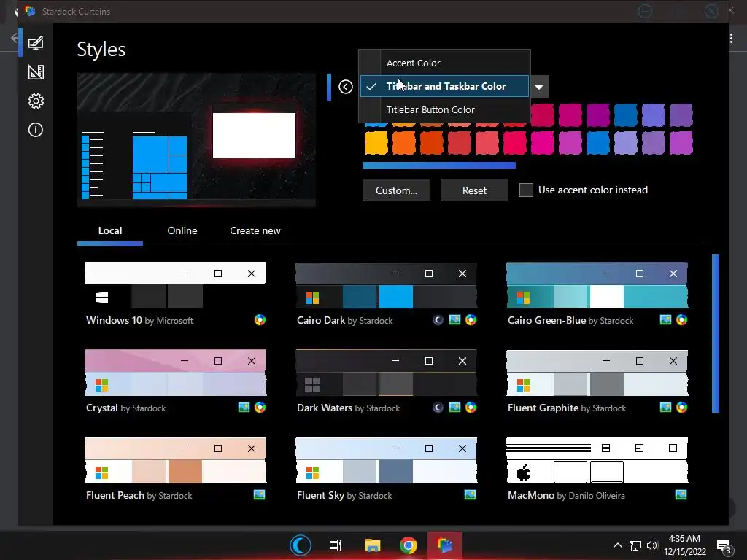Screen dimensions: 747x560
Task: Select the Fluent Peach style thumbnail
Action: coord(175,460)
